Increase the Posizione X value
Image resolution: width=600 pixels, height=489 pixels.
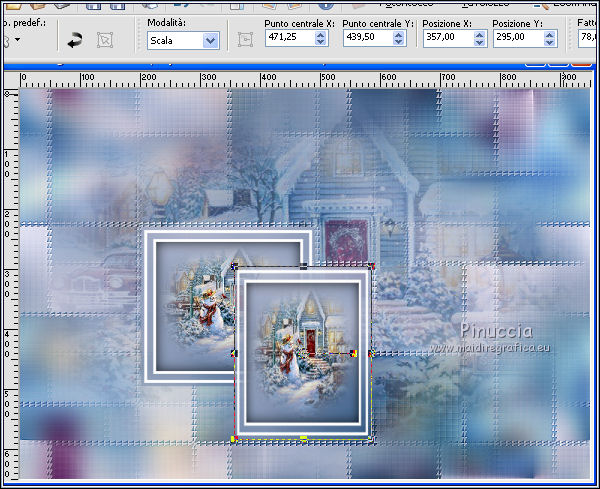[479, 34]
